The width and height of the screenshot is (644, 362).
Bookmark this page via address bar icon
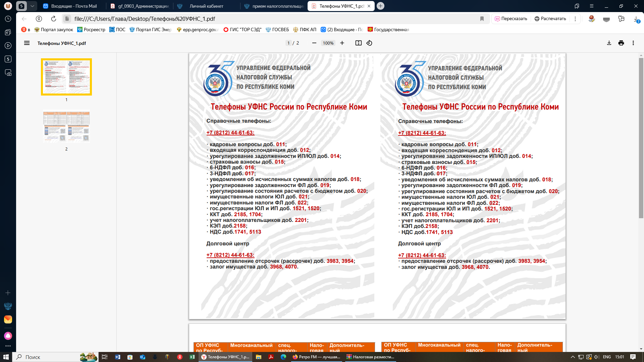click(x=482, y=19)
